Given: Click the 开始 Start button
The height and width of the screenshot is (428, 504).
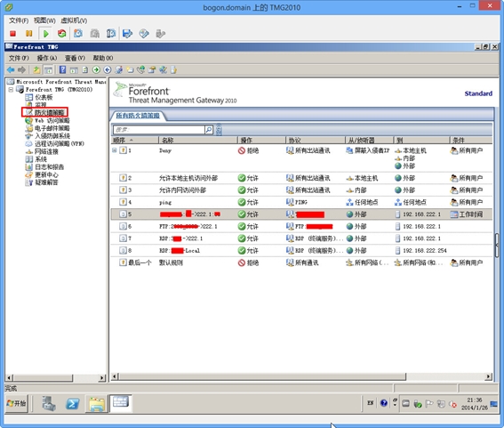Looking at the screenshot, I should coord(17,403).
